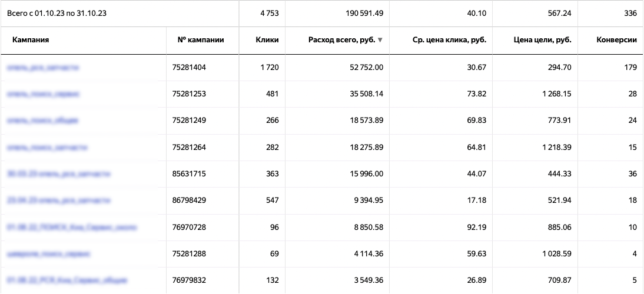Open campaign link in row 76979832
The height and width of the screenshot is (294, 644).
coord(67,280)
